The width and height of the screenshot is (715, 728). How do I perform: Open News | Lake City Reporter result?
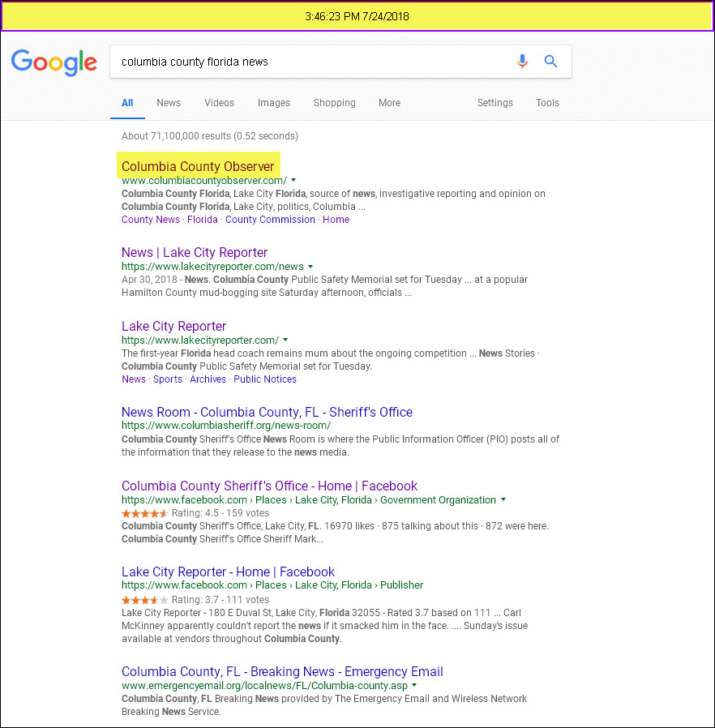[195, 253]
